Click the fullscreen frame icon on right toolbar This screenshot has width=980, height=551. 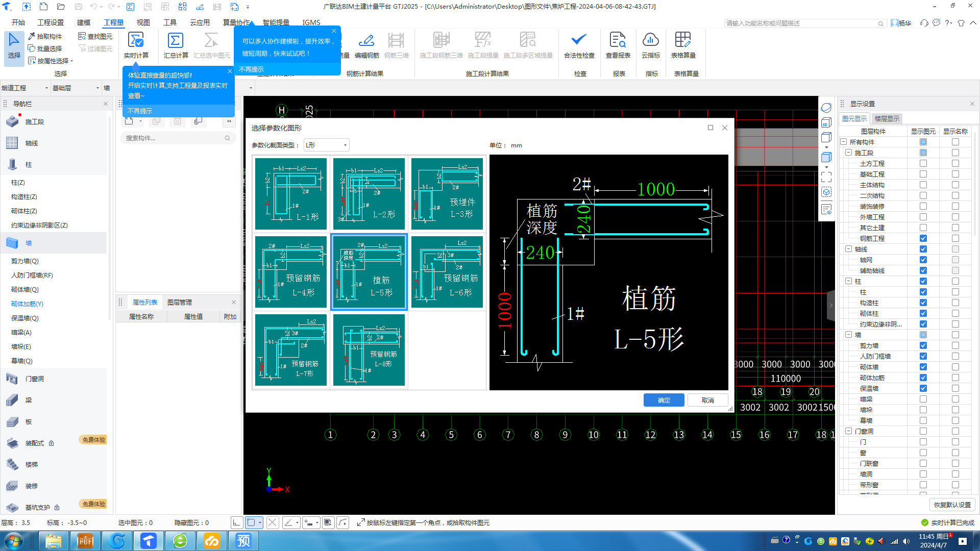[x=826, y=177]
